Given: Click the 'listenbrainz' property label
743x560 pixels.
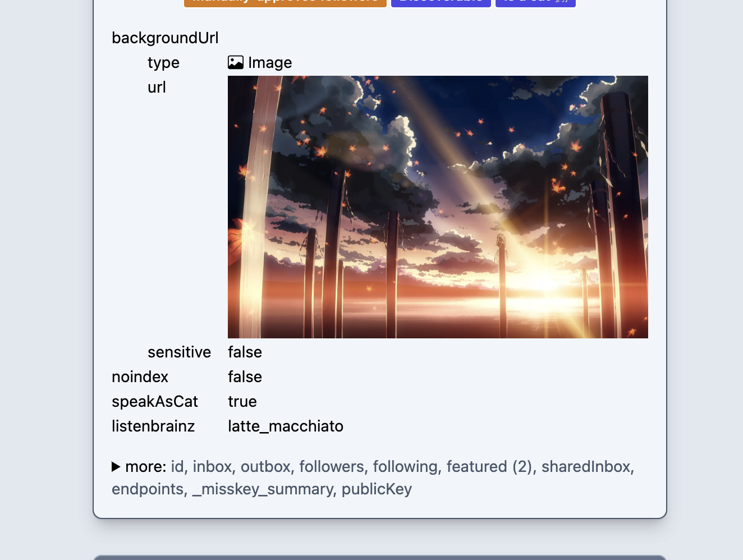Looking at the screenshot, I should click(x=153, y=426).
